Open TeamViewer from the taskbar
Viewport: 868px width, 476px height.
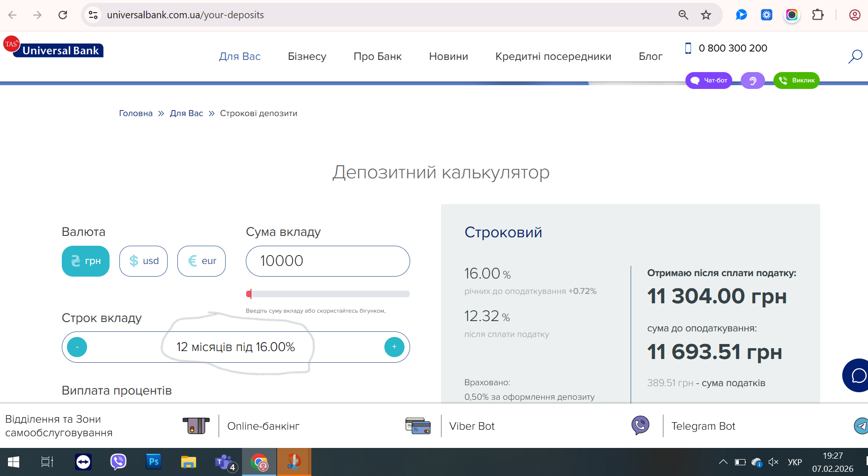(x=83, y=462)
